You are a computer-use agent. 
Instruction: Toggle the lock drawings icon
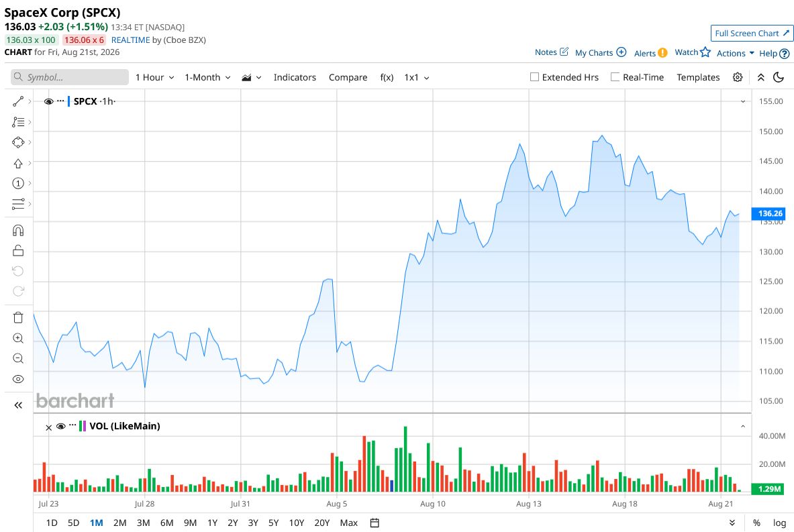pyautogui.click(x=17, y=250)
